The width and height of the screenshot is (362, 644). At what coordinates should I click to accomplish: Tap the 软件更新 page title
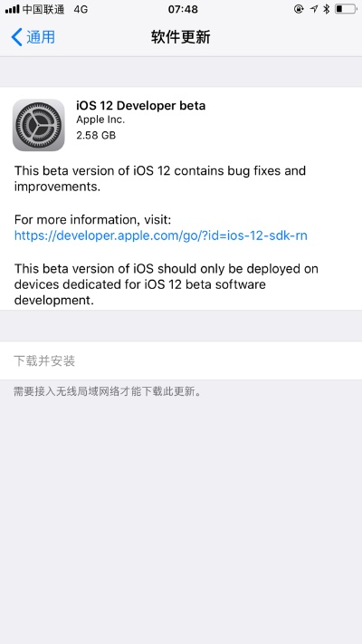(181, 37)
